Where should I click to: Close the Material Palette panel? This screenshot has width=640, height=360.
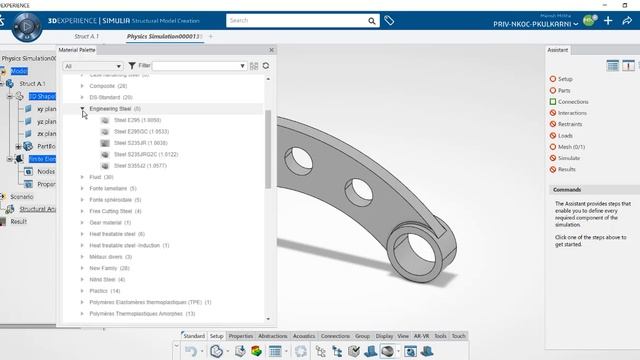click(x=271, y=50)
